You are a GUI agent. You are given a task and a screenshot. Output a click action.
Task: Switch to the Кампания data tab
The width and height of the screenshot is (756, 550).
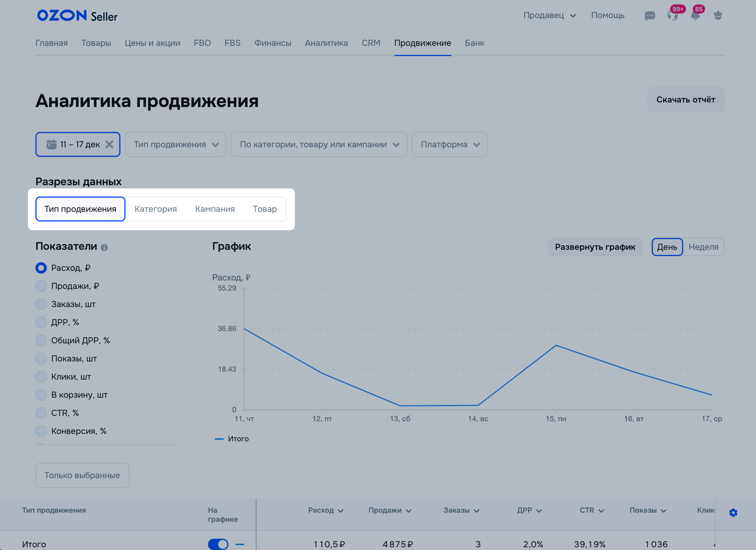click(215, 209)
